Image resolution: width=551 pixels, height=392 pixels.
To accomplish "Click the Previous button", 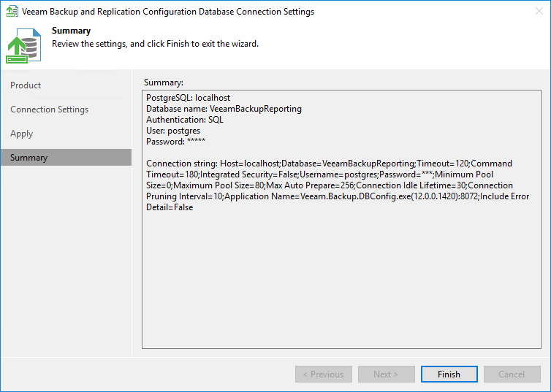I will 324,374.
